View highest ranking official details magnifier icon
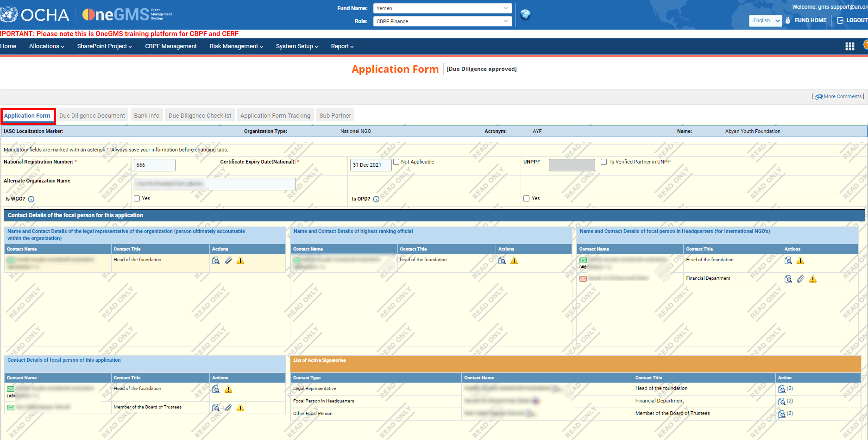The height and width of the screenshot is (440, 868). click(x=502, y=261)
